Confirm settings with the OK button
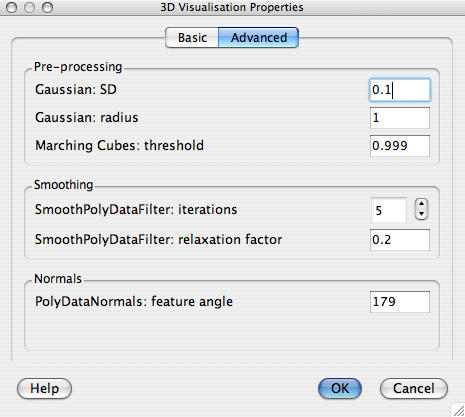The width and height of the screenshot is (465, 417). [x=340, y=389]
